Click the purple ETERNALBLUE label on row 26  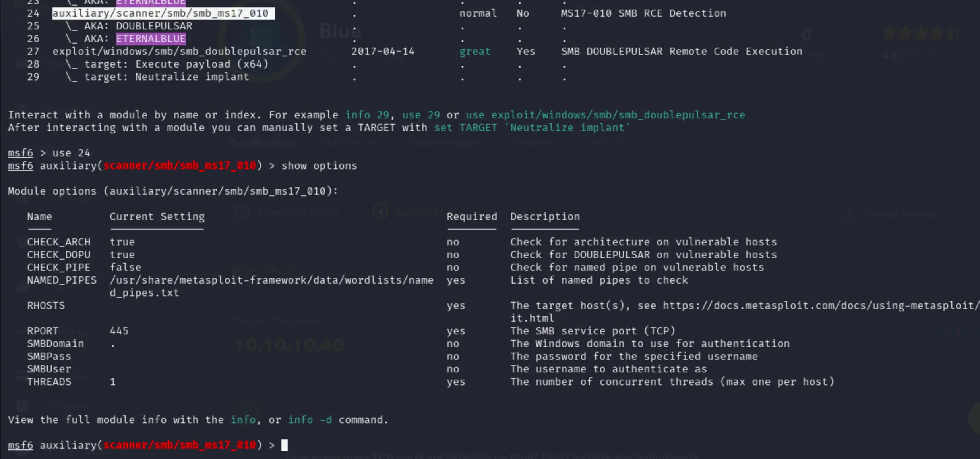[x=151, y=39]
